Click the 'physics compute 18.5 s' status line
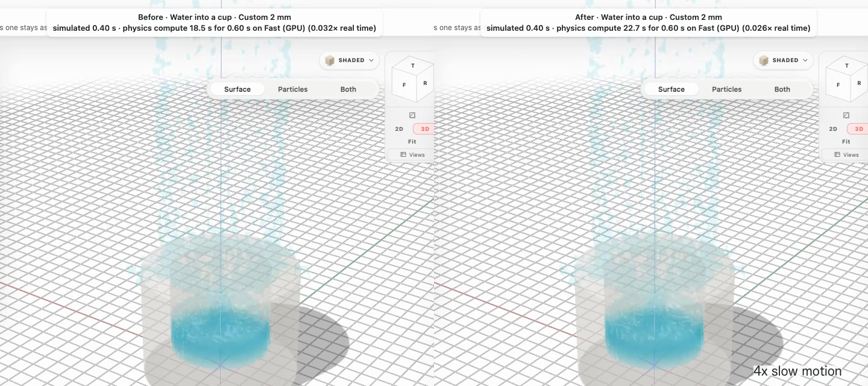The height and width of the screenshot is (386, 868). (215, 28)
